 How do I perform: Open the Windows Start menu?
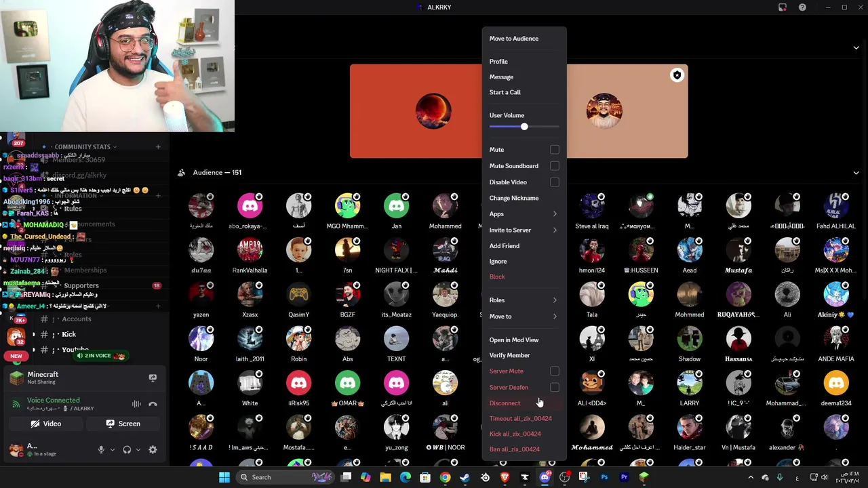point(224,477)
